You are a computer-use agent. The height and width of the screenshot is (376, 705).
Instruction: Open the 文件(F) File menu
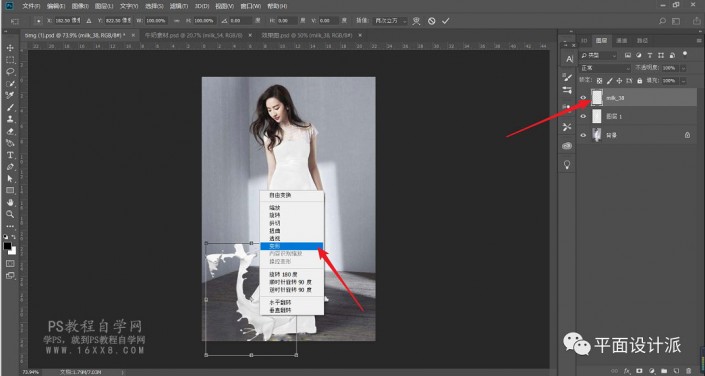click(x=31, y=6)
